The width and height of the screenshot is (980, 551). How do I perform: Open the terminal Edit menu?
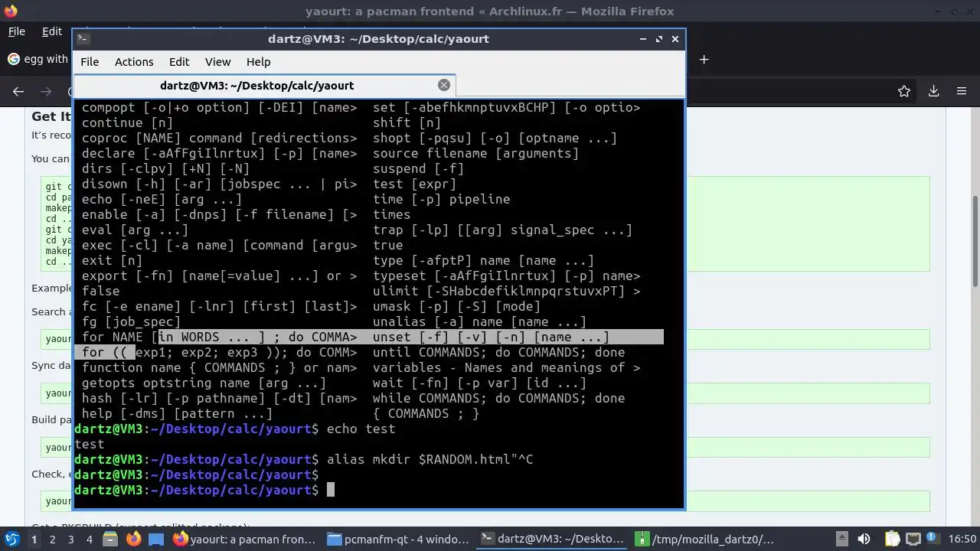[179, 61]
